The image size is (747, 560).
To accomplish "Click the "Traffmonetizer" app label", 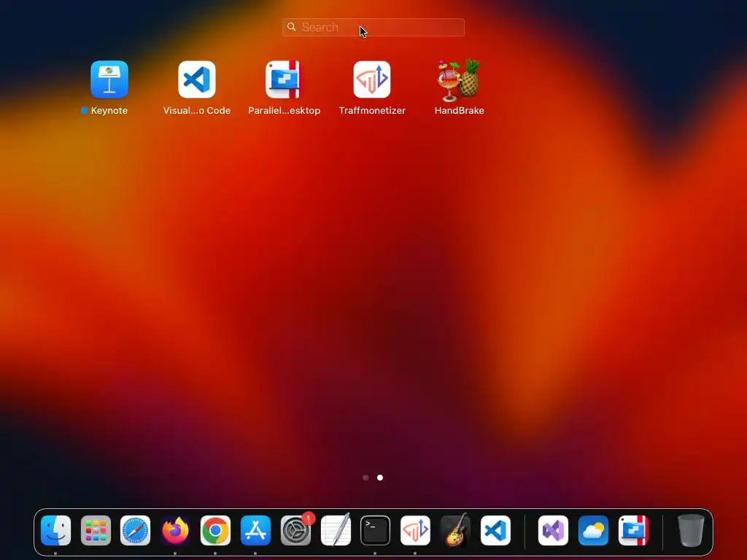I will pos(372,111).
